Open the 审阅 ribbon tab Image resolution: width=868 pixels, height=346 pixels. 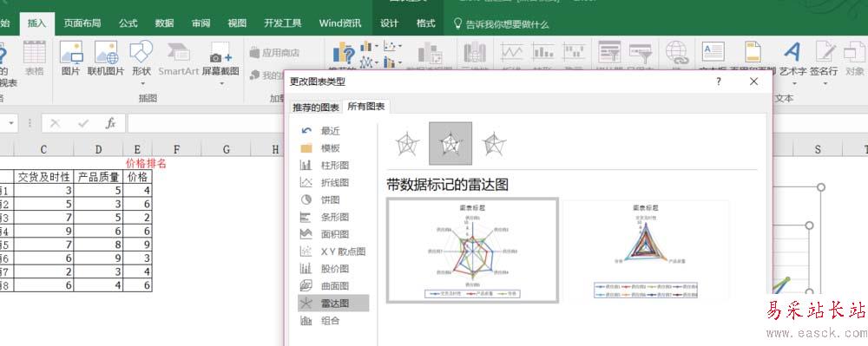click(201, 23)
